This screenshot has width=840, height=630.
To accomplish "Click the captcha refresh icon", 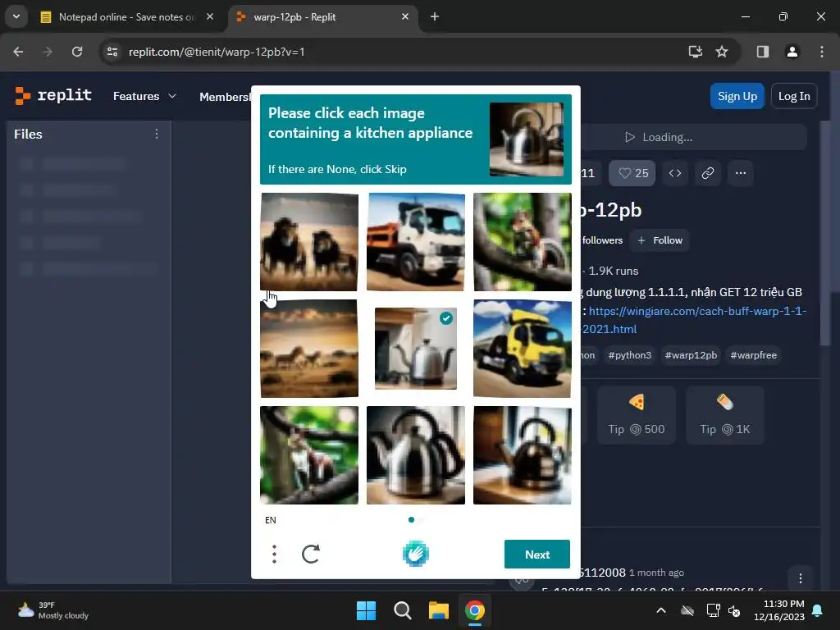I will click(x=311, y=554).
